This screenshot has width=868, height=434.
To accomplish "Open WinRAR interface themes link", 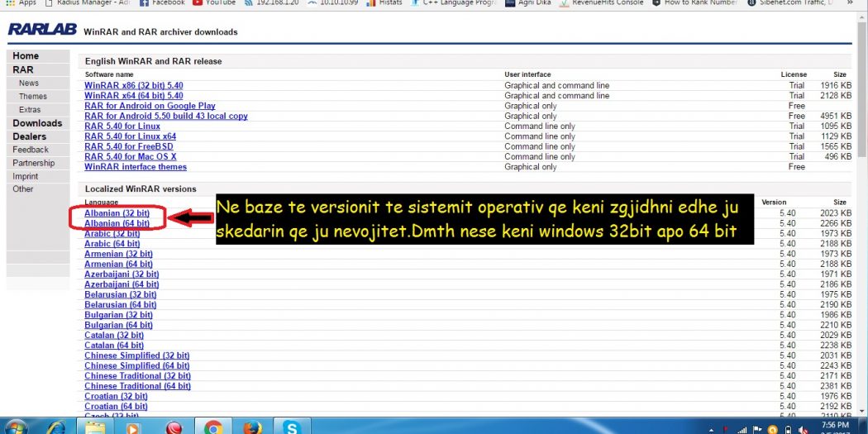I will pos(136,167).
